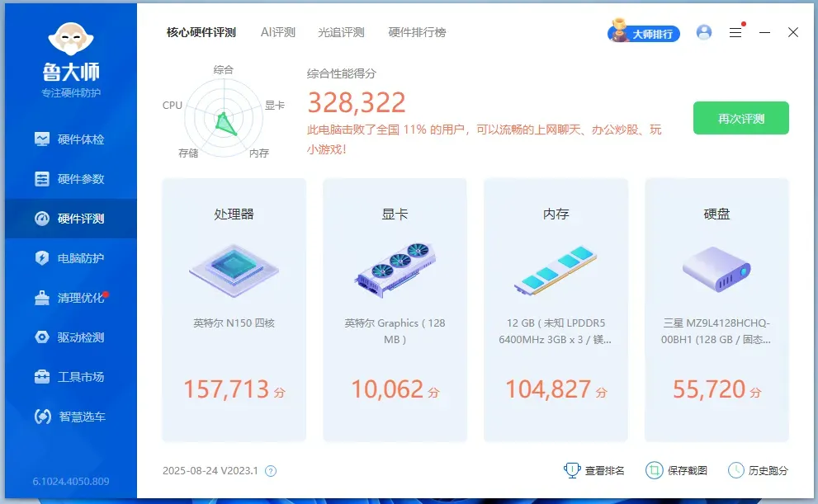Click the 查看排名 link

click(x=594, y=470)
